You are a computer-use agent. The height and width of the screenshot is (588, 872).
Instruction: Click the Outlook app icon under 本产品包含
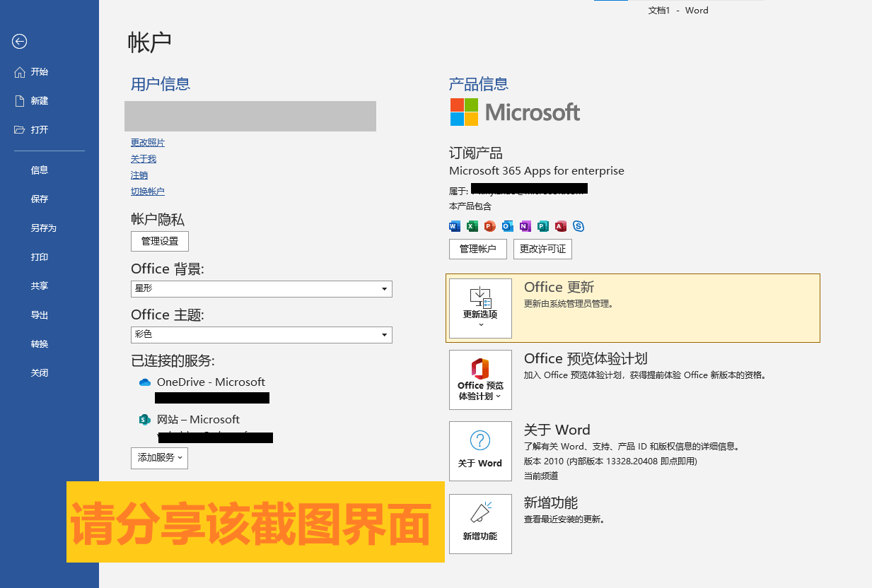508,226
